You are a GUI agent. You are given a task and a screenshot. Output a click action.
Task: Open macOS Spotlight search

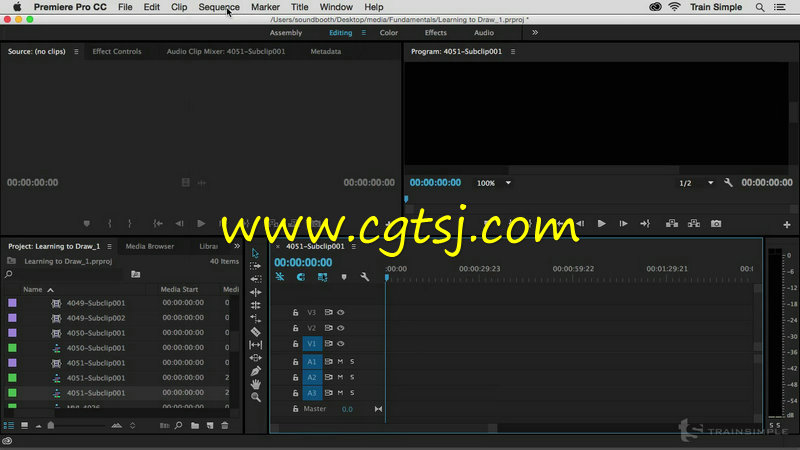click(x=760, y=7)
